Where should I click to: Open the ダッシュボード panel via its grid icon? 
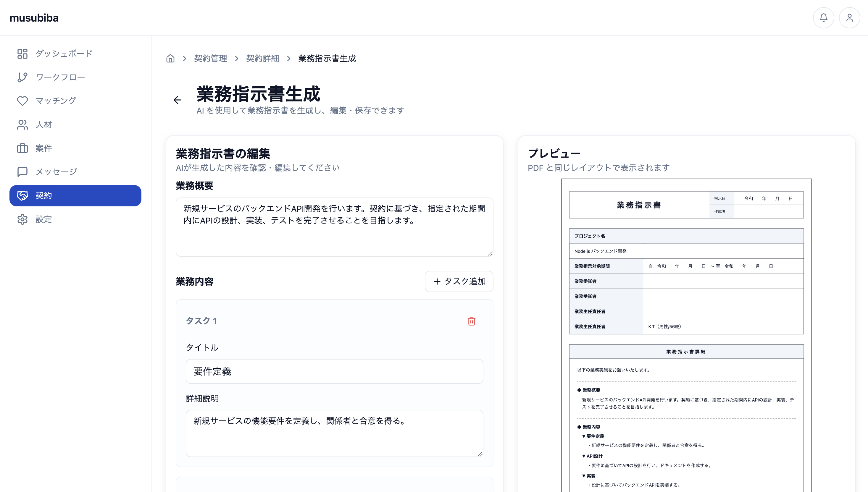22,54
